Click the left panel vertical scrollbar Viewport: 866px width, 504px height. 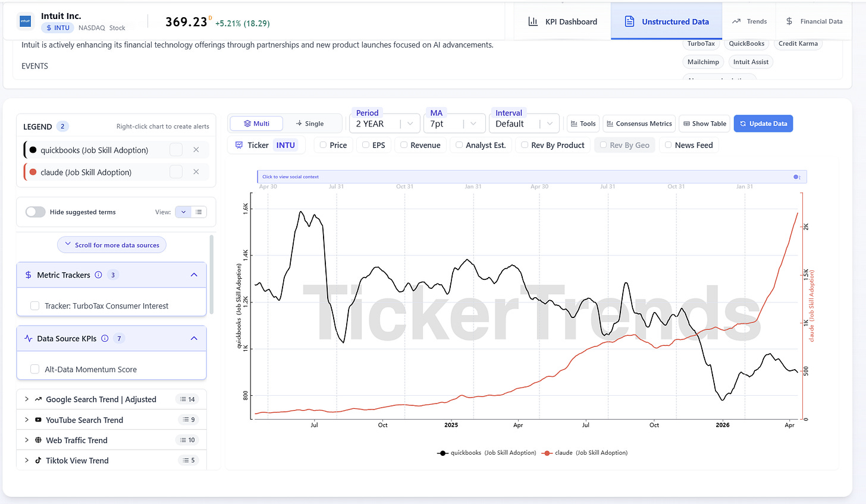212,275
